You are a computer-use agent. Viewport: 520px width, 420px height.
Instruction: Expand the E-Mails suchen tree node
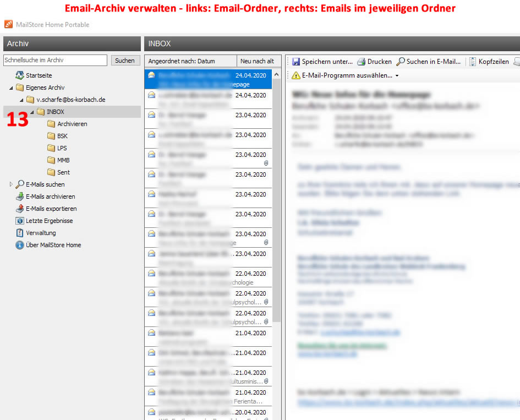tap(11, 184)
